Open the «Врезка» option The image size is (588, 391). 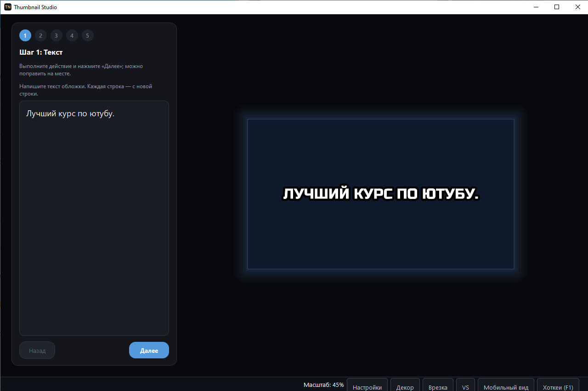pyautogui.click(x=438, y=385)
